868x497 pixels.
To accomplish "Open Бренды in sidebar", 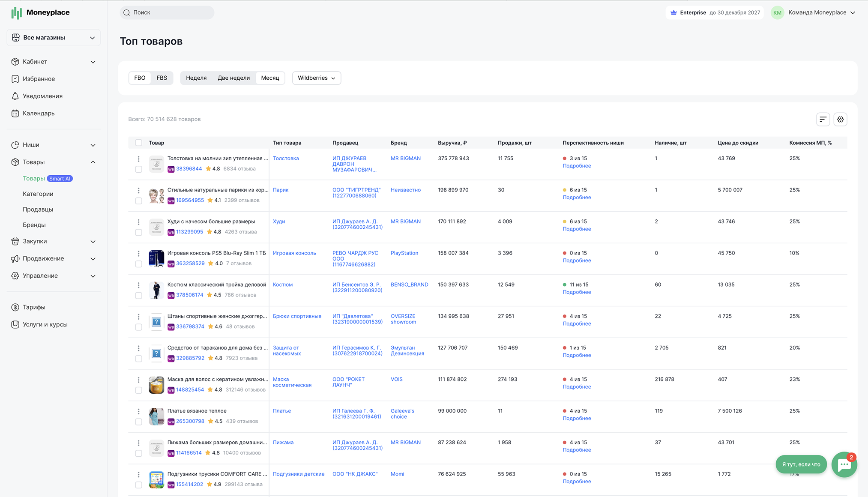I will click(x=34, y=225).
